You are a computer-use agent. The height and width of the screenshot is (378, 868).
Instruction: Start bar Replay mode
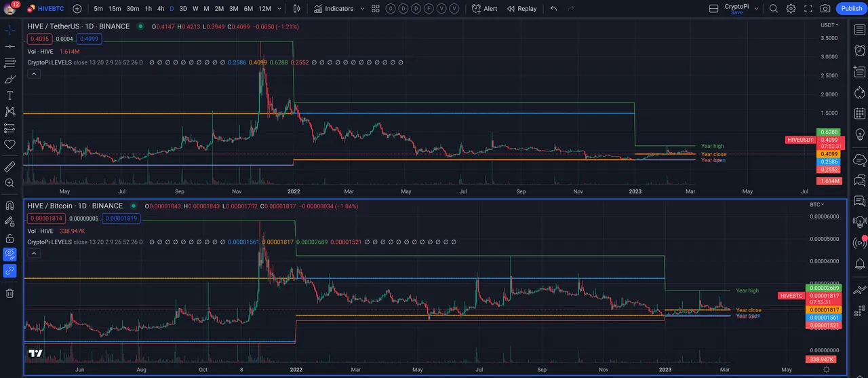[x=521, y=9]
